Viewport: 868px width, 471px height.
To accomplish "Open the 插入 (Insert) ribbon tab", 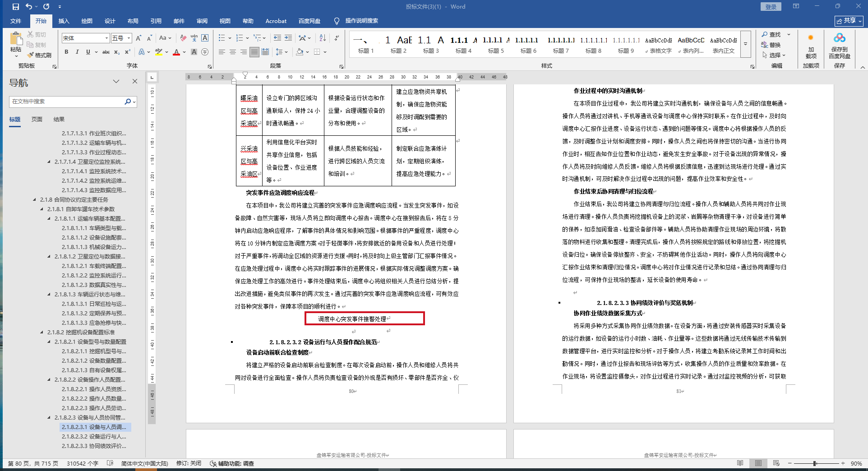I will (64, 21).
